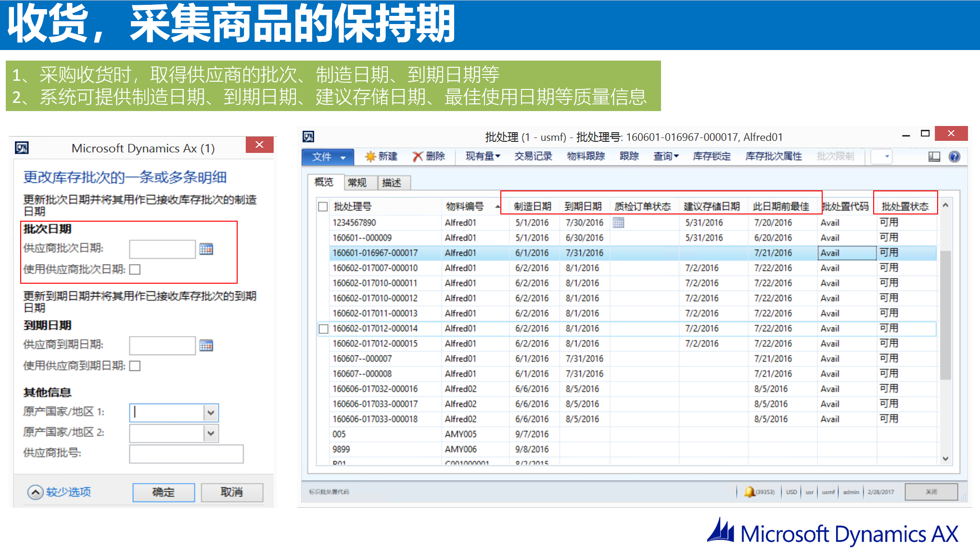980x552 pixels.
Task: Open 交易记录 from the toolbar
Action: (x=533, y=156)
